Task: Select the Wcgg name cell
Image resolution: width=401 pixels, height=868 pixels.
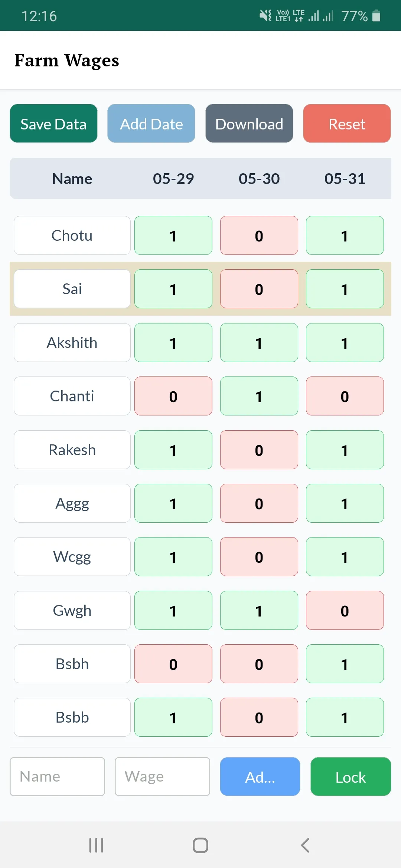Action: (72, 557)
